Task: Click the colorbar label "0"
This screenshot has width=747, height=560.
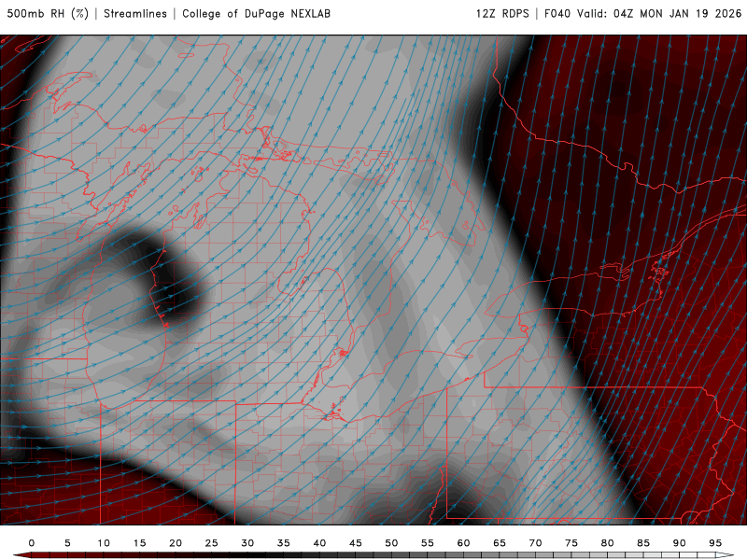Action: click(32, 543)
